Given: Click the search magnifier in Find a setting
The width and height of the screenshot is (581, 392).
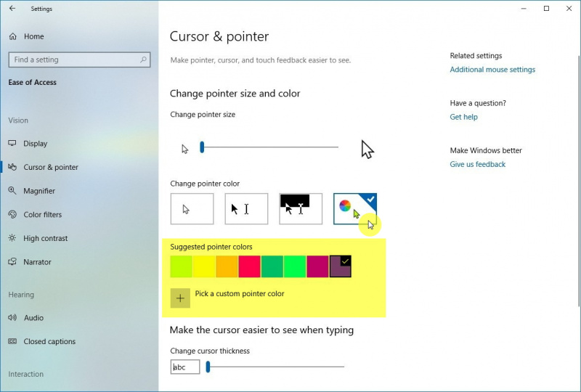Looking at the screenshot, I should (x=143, y=60).
